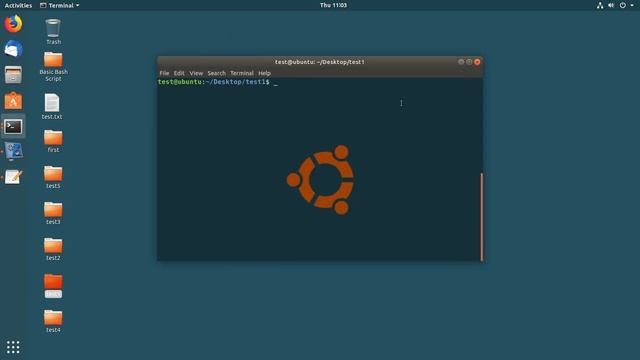640x360 pixels.
Task: Open the terminal Search menu
Action: click(x=216, y=73)
